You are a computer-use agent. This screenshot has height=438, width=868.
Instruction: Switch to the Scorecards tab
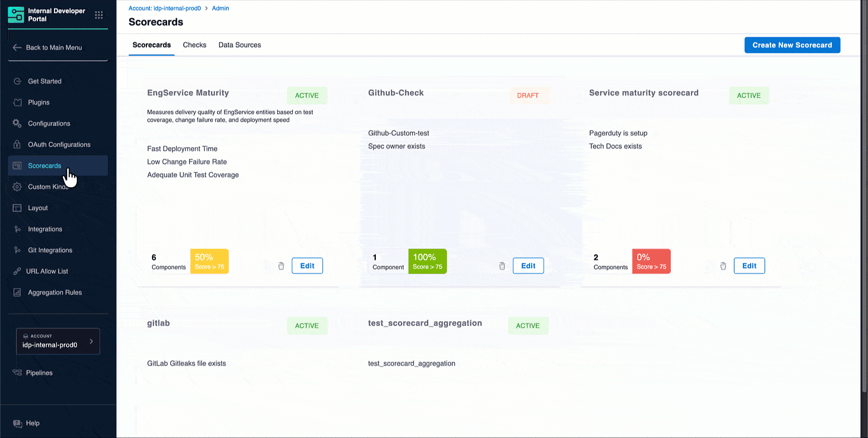[x=152, y=45]
